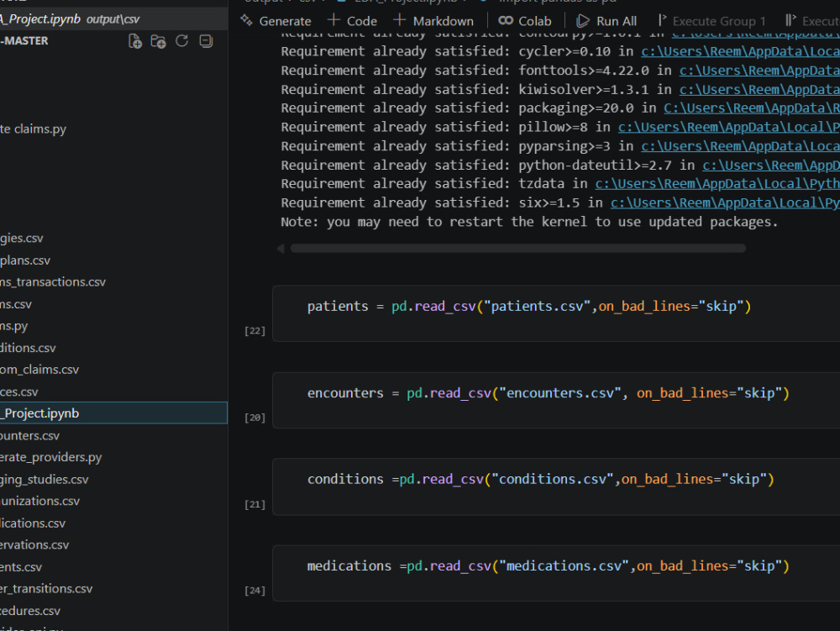Open 'ging_studies.csv' in explorer

point(45,480)
